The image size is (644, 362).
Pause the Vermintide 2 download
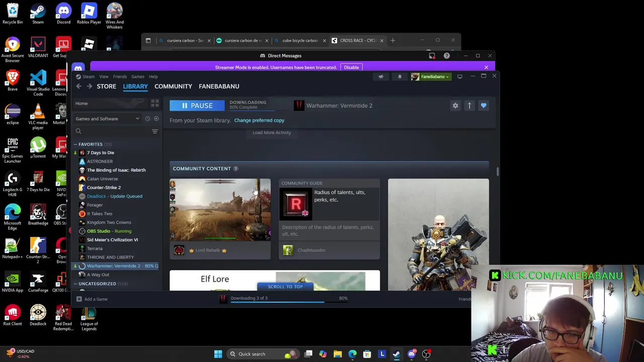point(197,106)
